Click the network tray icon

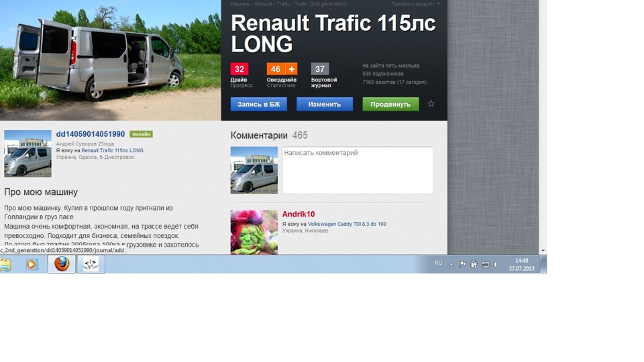[486, 264]
